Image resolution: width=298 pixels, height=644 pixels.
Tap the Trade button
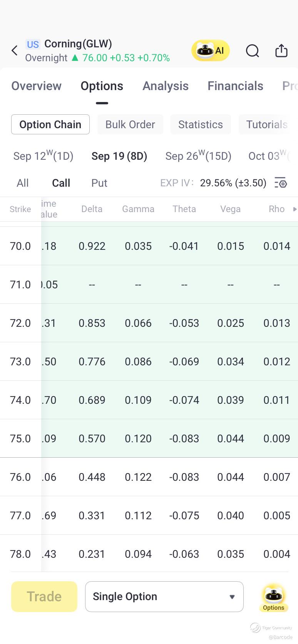(x=44, y=597)
